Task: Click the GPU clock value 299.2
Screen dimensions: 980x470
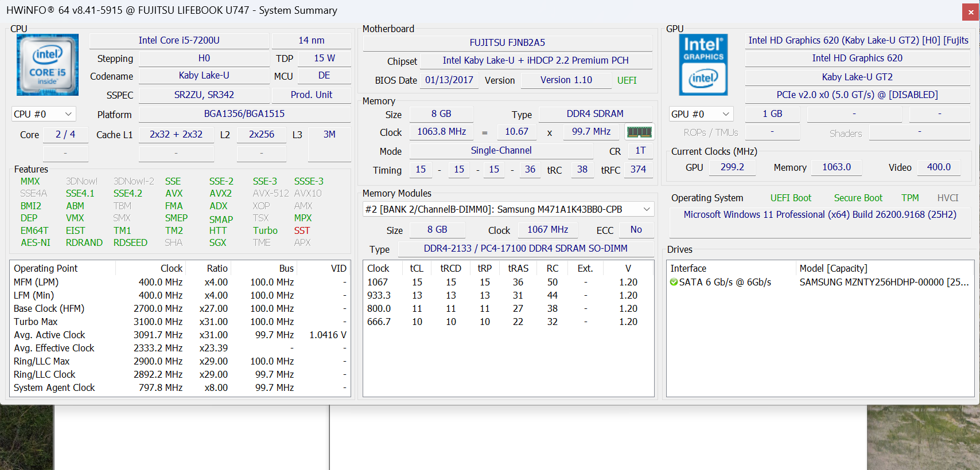Action: point(732,167)
